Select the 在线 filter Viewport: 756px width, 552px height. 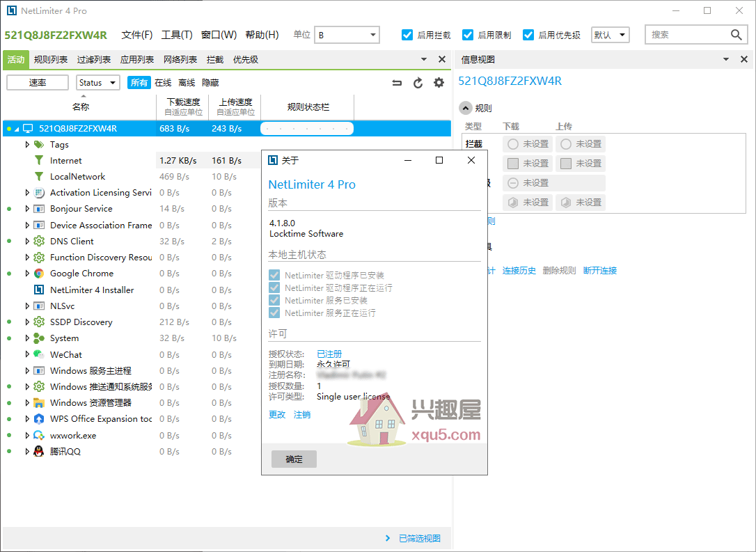coord(163,83)
